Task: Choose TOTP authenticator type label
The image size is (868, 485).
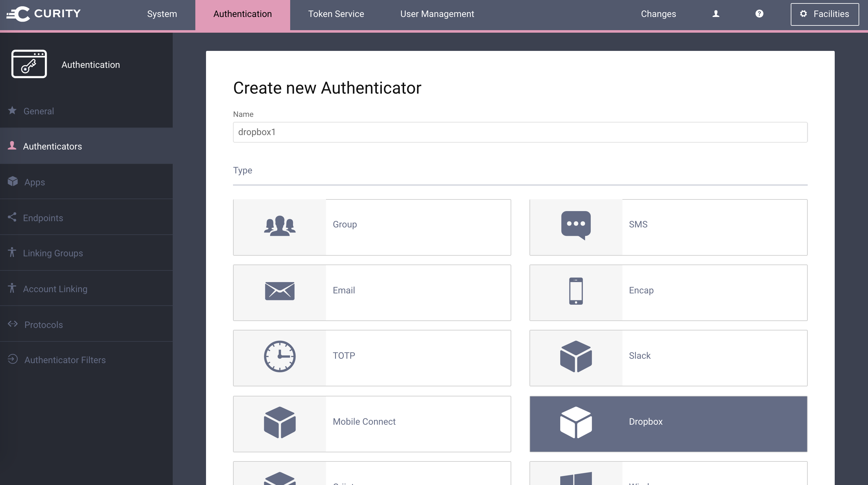Action: [x=344, y=356]
